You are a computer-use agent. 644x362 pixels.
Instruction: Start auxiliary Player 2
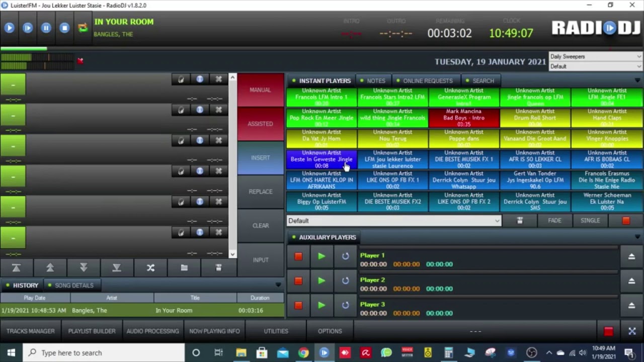pyautogui.click(x=321, y=281)
